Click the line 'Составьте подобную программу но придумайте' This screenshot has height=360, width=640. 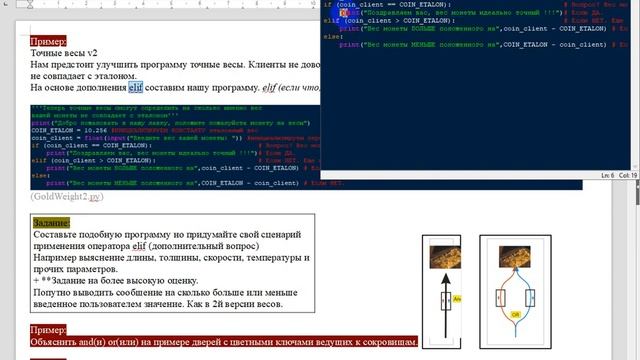(x=167, y=235)
